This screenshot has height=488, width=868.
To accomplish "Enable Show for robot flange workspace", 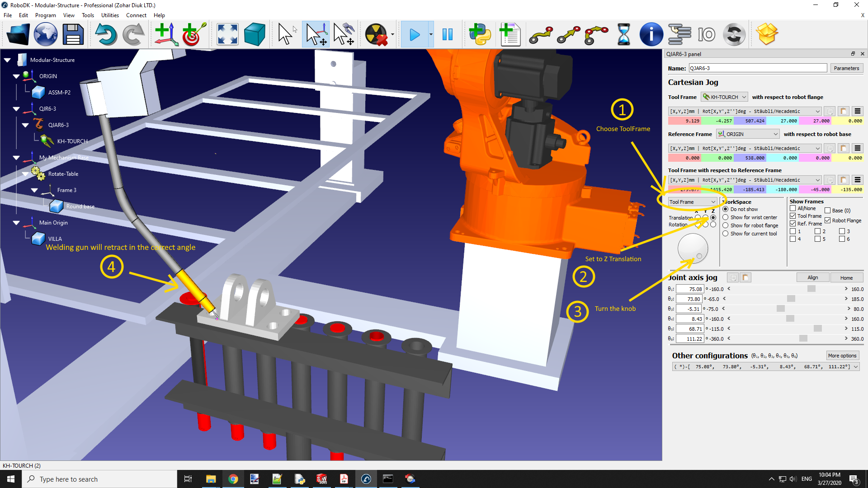I will click(x=726, y=225).
